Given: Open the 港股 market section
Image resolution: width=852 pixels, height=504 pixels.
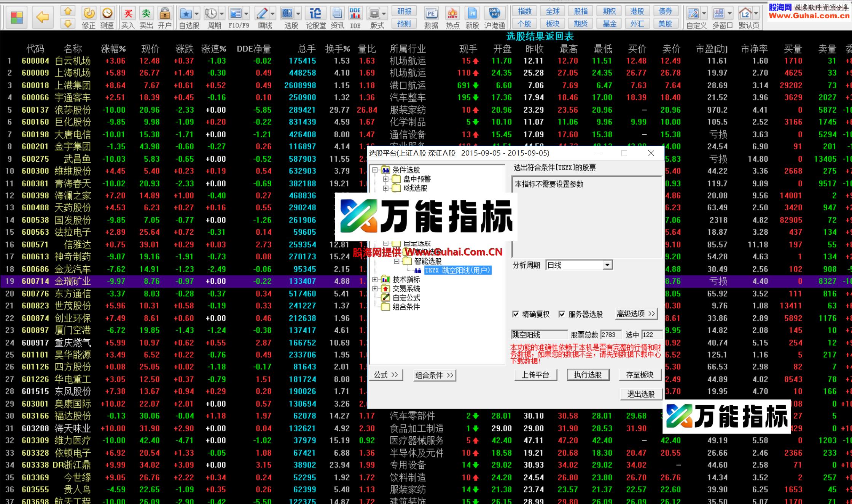Looking at the screenshot, I should pos(638,11).
